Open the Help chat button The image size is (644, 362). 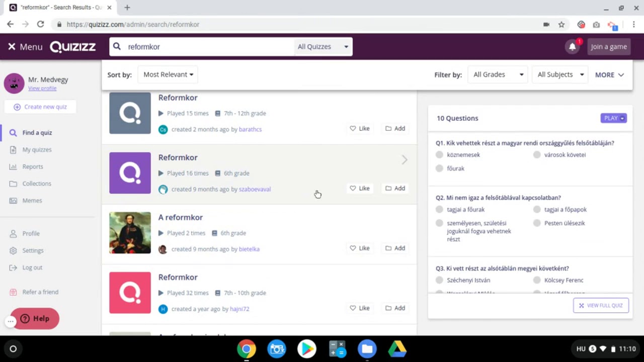[x=35, y=319]
